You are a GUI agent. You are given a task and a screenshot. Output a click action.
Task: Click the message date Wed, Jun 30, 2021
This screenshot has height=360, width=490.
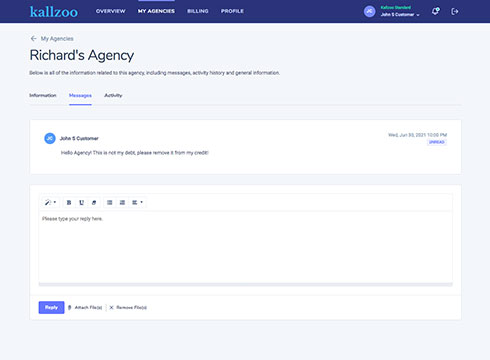(417, 135)
